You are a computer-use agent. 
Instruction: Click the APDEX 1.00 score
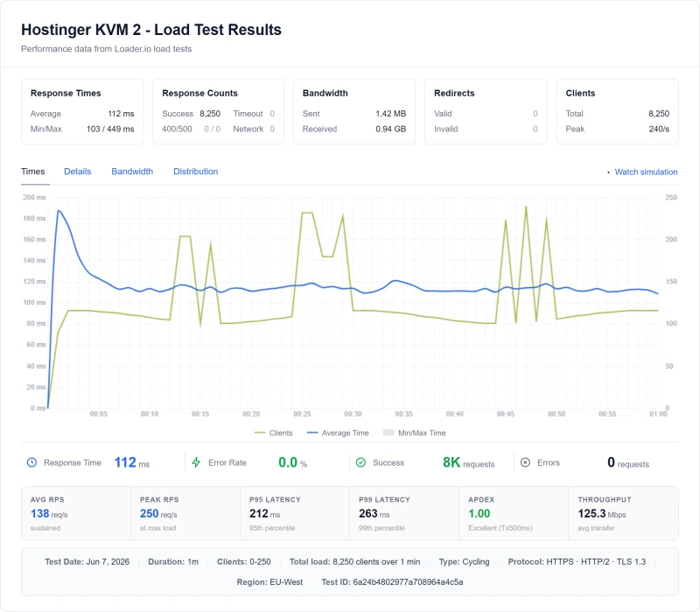(479, 514)
